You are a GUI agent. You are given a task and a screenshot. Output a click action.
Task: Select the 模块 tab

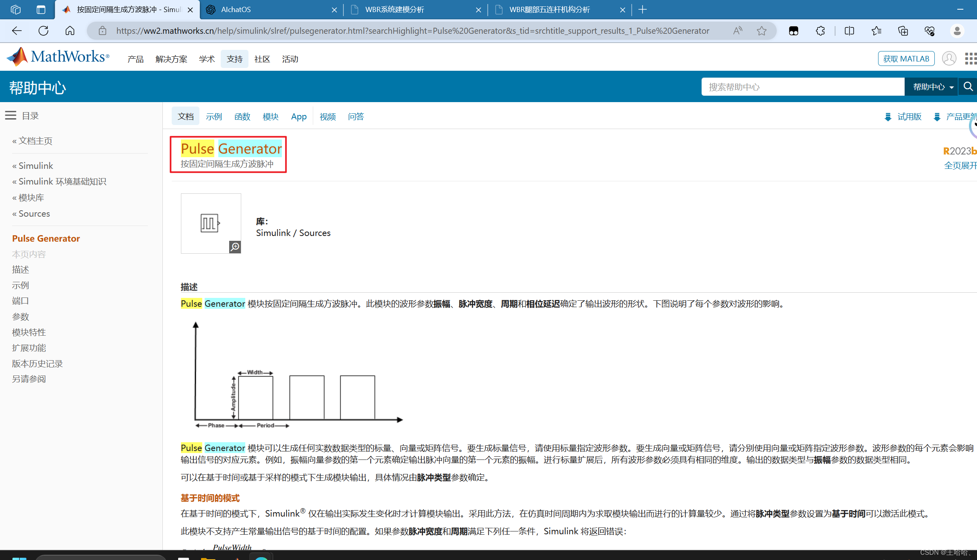point(271,117)
